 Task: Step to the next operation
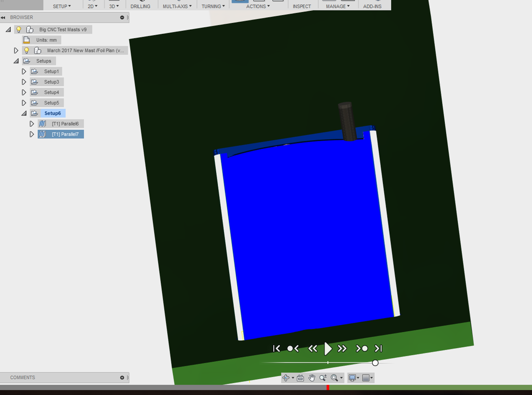click(362, 349)
